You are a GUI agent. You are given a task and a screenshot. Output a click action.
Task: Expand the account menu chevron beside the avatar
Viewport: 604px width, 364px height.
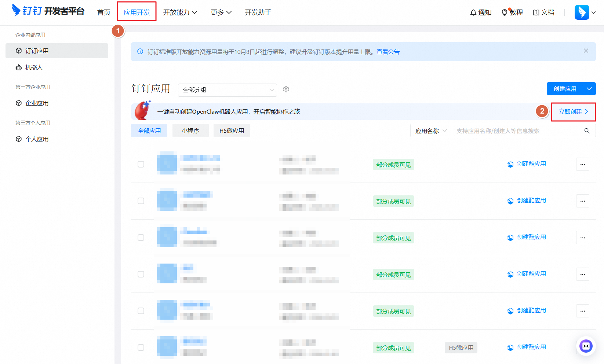point(594,12)
